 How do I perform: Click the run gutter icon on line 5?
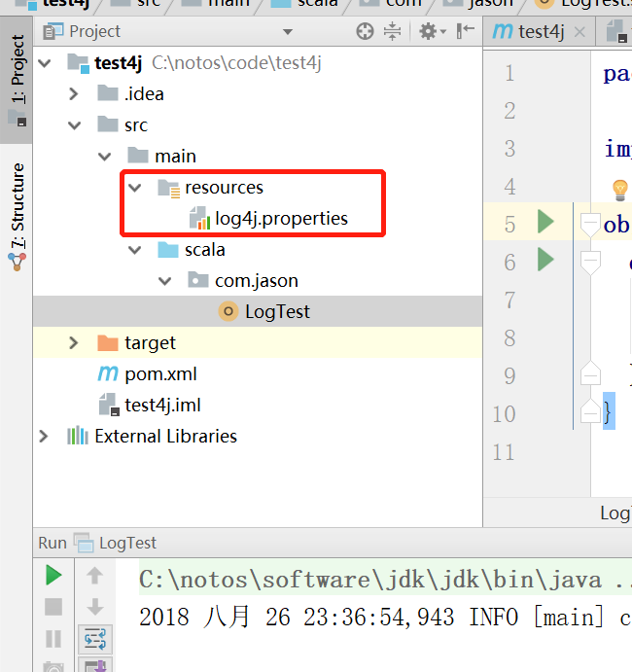coord(545,223)
